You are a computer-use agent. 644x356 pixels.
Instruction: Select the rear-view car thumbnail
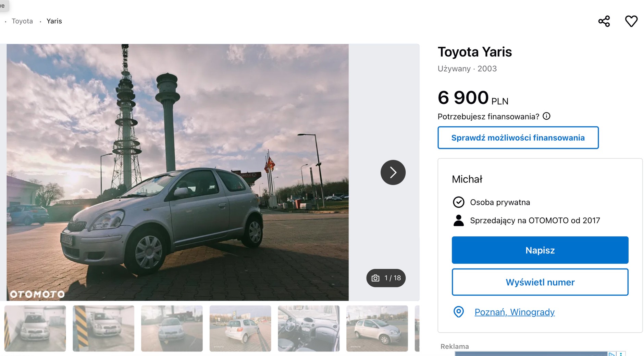pos(240,328)
